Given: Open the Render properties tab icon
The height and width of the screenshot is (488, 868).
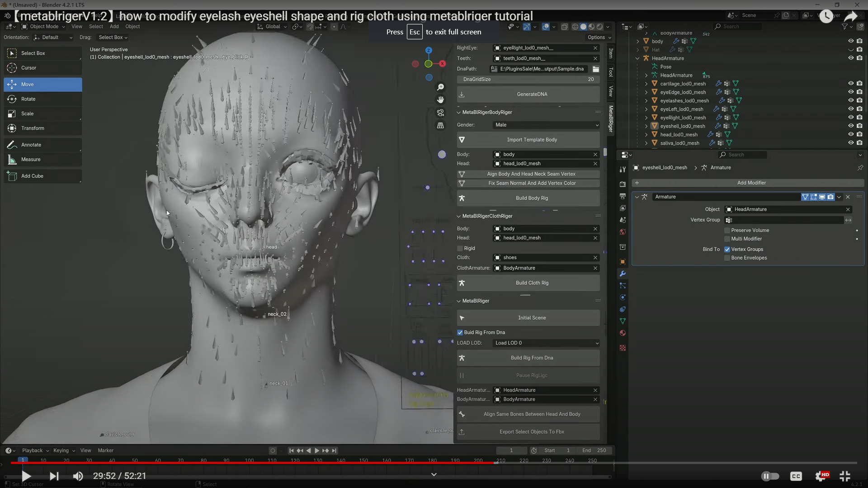Looking at the screenshot, I should click(x=623, y=184).
